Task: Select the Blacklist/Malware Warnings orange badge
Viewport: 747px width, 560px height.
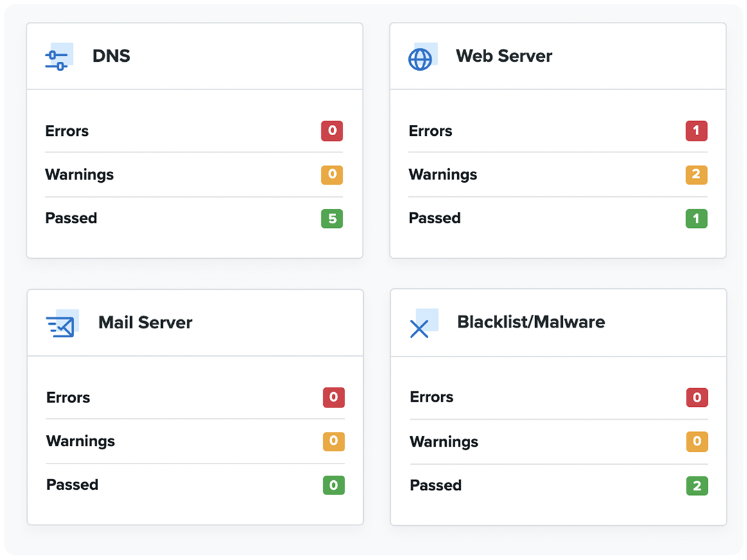Action: click(x=697, y=442)
